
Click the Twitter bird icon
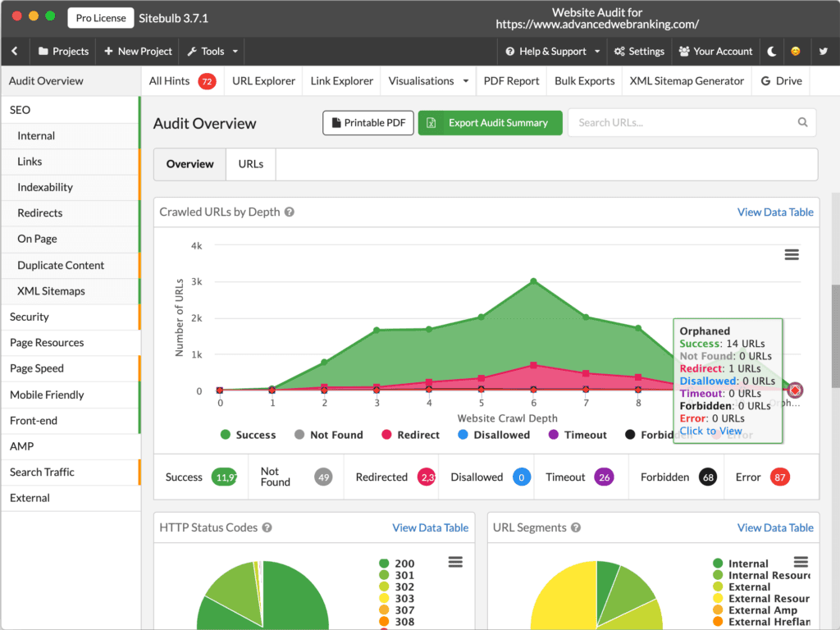(x=824, y=52)
